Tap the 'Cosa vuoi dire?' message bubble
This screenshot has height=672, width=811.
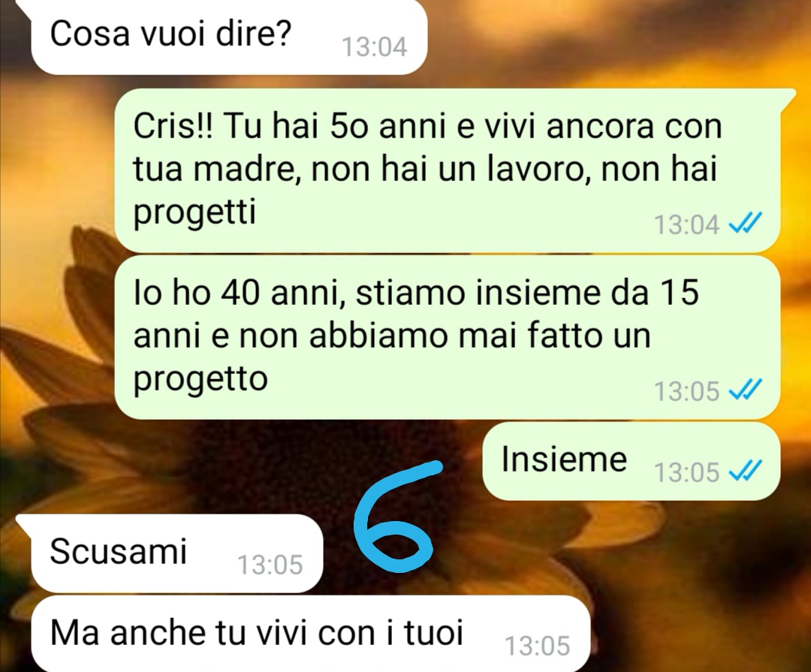click(x=228, y=38)
